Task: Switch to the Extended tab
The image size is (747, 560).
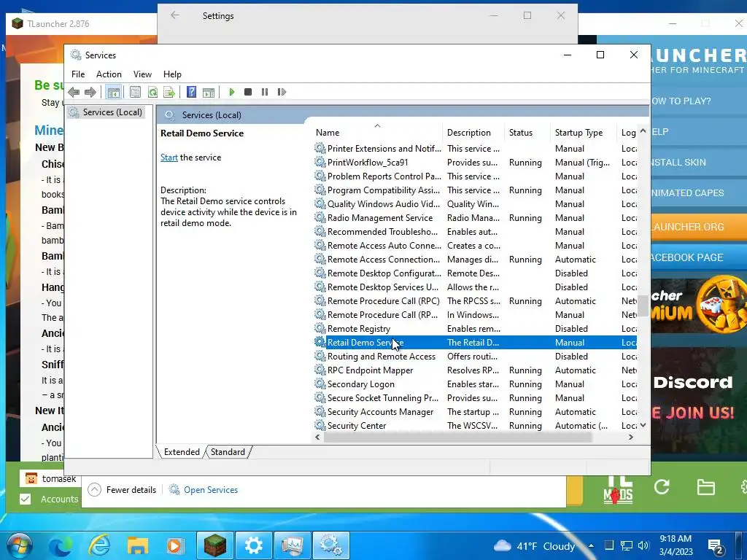Action: (182, 452)
